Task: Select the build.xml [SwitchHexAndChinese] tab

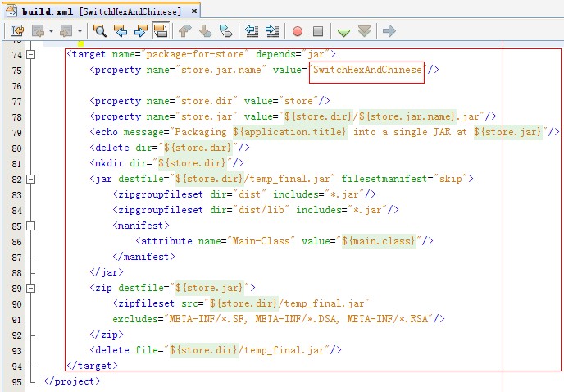Action: click(102, 11)
